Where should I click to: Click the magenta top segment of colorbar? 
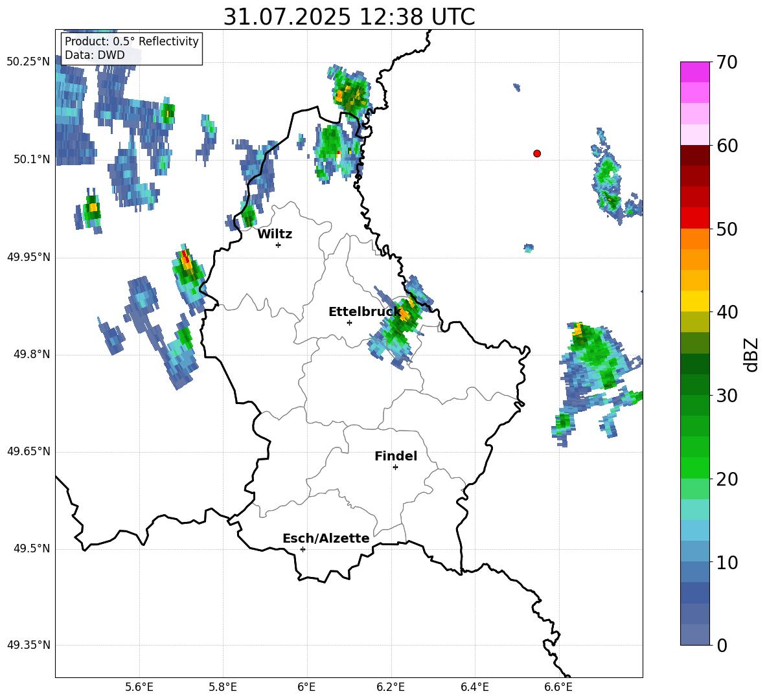tap(694, 72)
